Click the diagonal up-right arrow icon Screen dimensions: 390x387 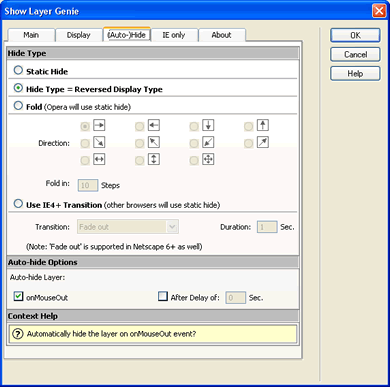pyautogui.click(x=263, y=142)
